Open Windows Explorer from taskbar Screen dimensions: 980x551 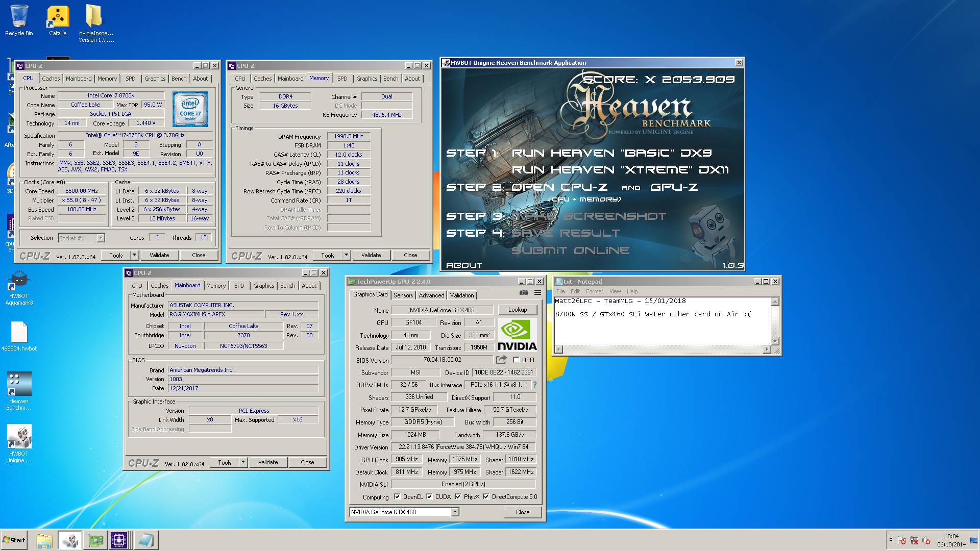(44, 540)
